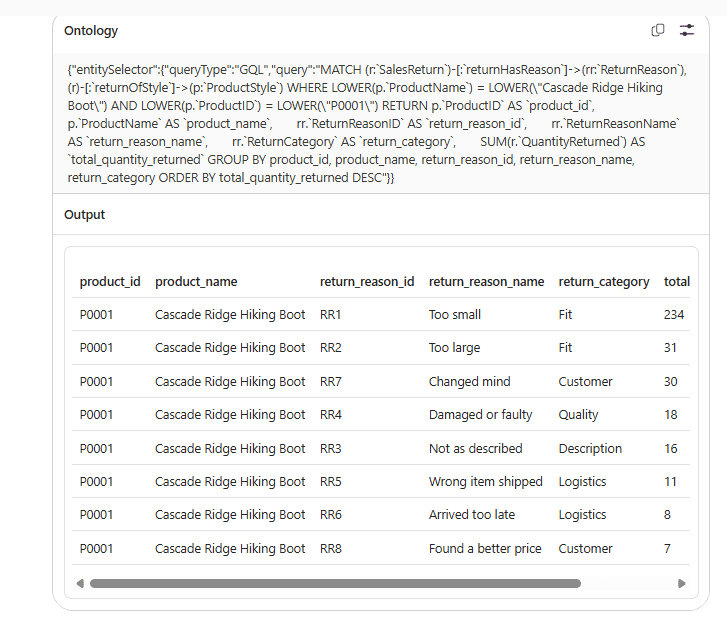Click P0001 in the RR1 row

tap(96, 314)
